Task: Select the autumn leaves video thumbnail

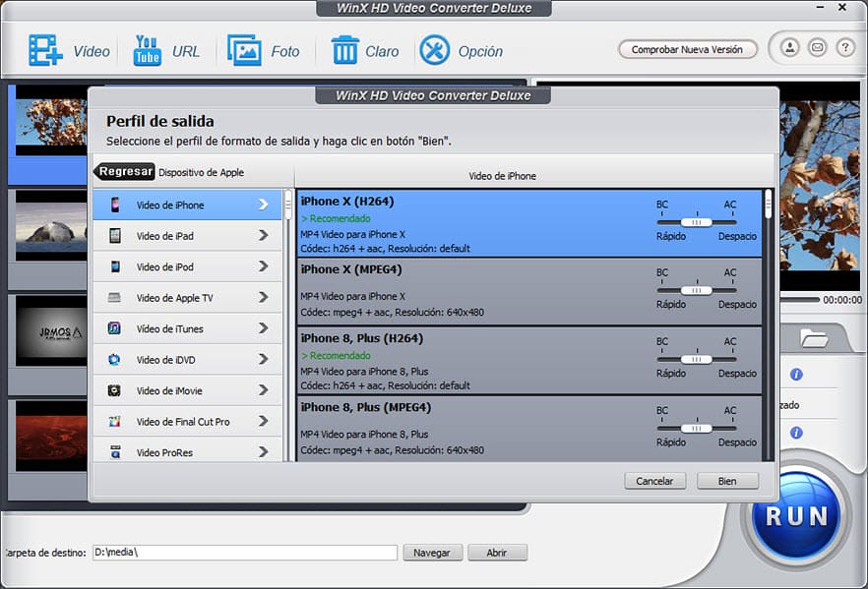Action: pos(51,120)
